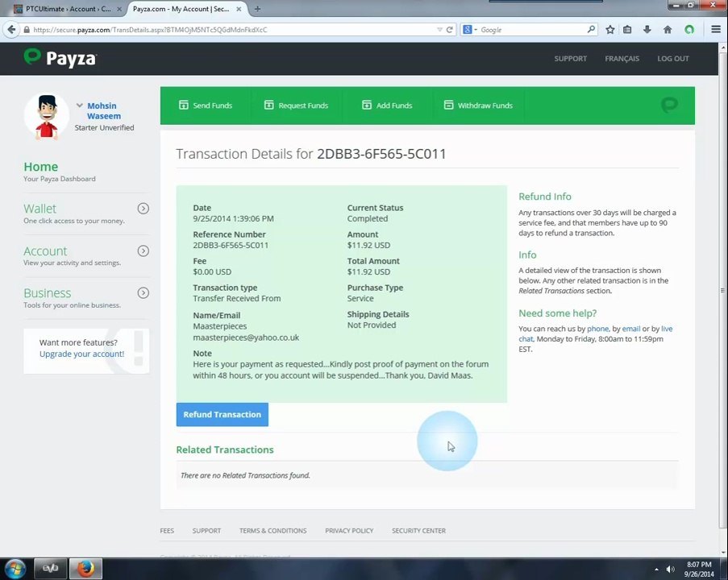Image resolution: width=728 pixels, height=580 pixels.
Task: Open dropdown arrow beside Mohsin Waseem
Action: click(x=79, y=106)
